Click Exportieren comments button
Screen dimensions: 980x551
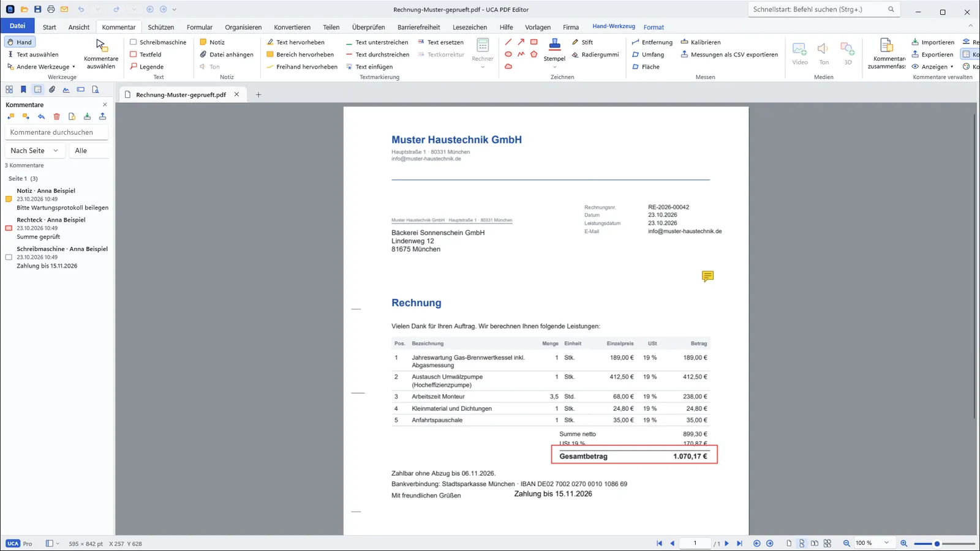click(x=933, y=54)
